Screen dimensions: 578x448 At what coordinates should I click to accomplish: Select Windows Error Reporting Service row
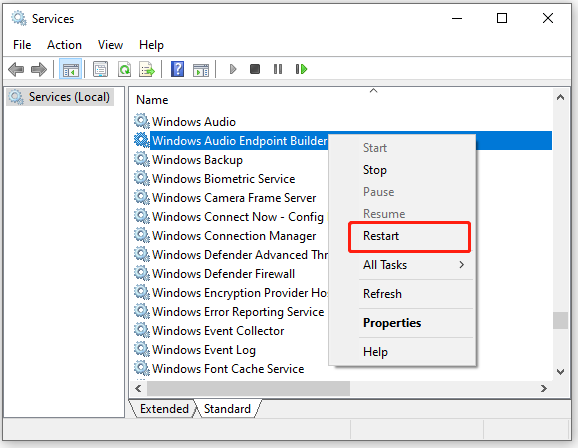click(x=238, y=312)
